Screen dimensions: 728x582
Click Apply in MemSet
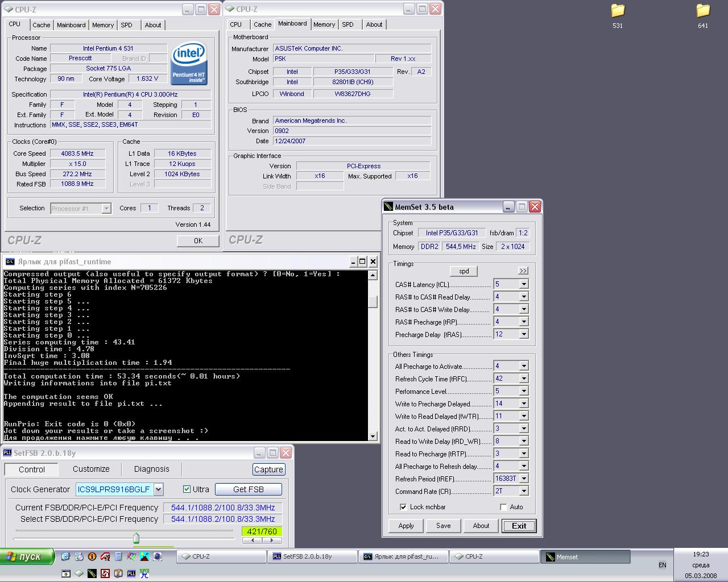[406, 526]
